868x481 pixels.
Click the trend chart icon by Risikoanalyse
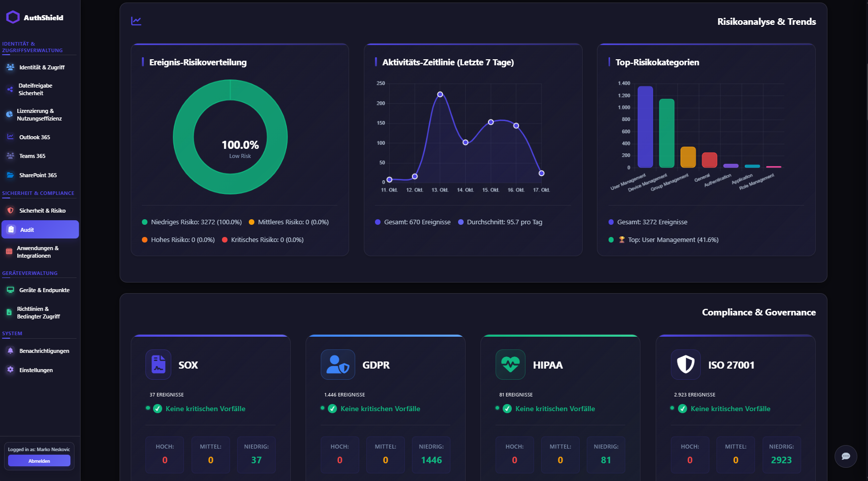(136, 21)
